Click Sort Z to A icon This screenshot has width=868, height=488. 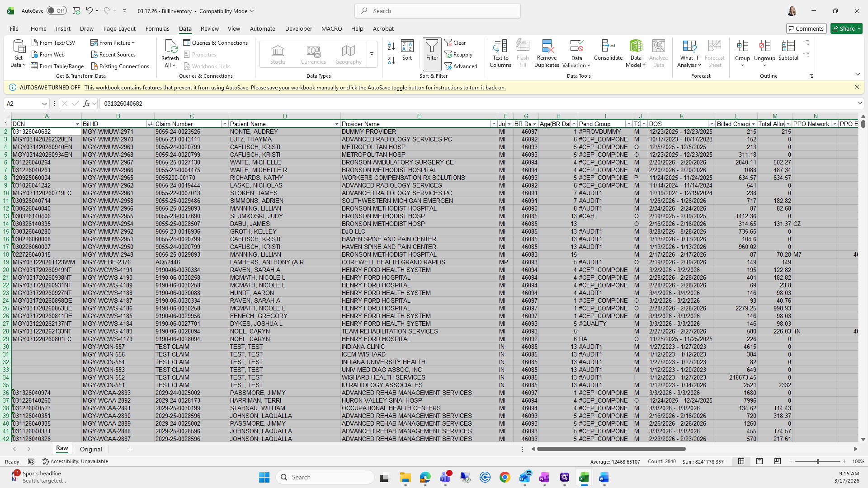(392, 60)
